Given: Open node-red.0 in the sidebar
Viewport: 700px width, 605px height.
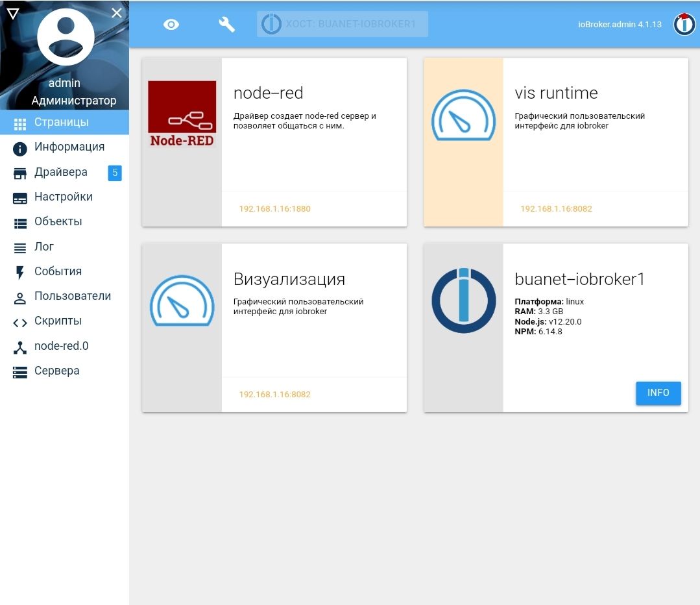Looking at the screenshot, I should pyautogui.click(x=64, y=346).
